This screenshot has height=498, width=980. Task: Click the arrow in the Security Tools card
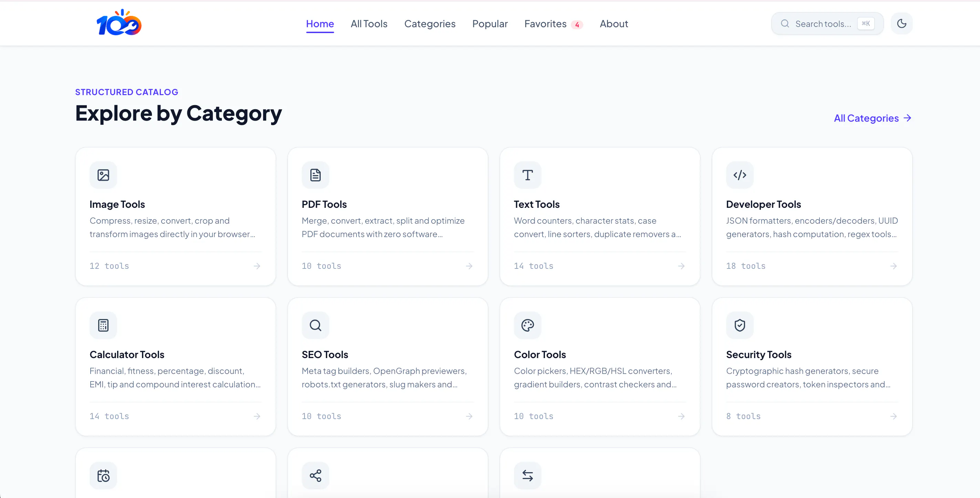(x=894, y=416)
